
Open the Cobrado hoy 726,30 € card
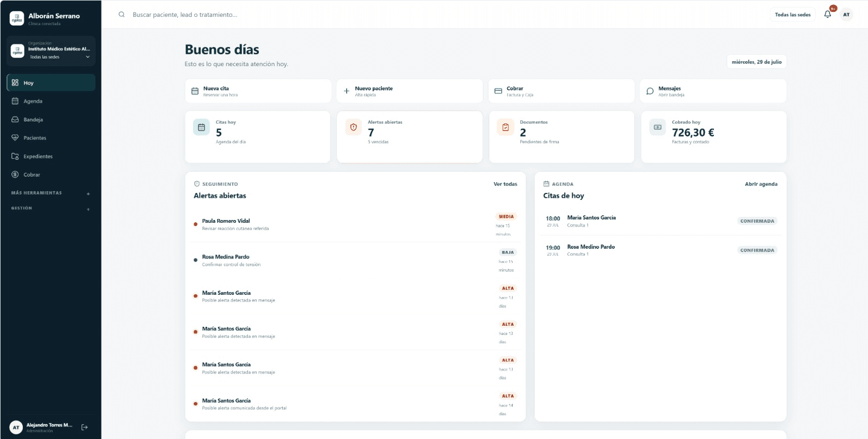coord(714,137)
